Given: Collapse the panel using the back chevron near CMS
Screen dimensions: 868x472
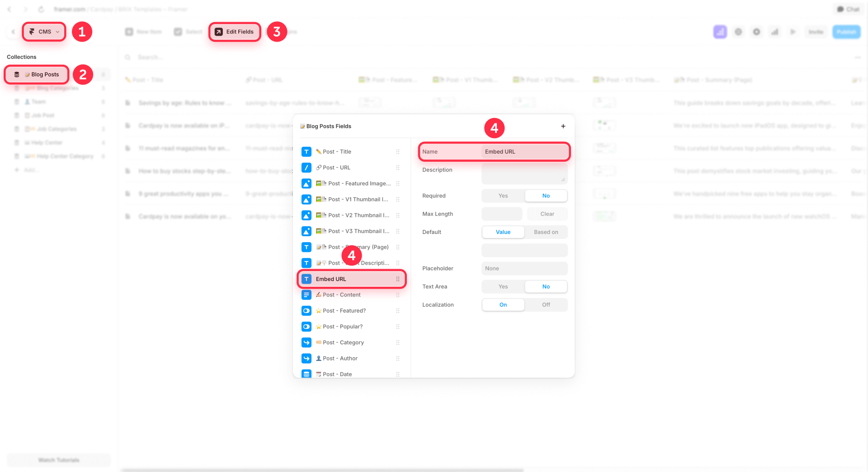Looking at the screenshot, I should click(x=13, y=32).
